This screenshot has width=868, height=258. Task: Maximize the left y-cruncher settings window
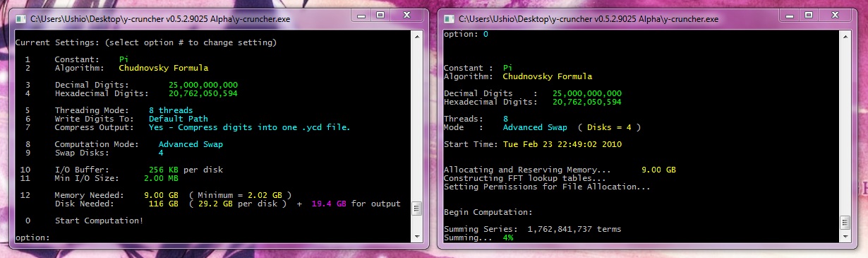pos(380,15)
